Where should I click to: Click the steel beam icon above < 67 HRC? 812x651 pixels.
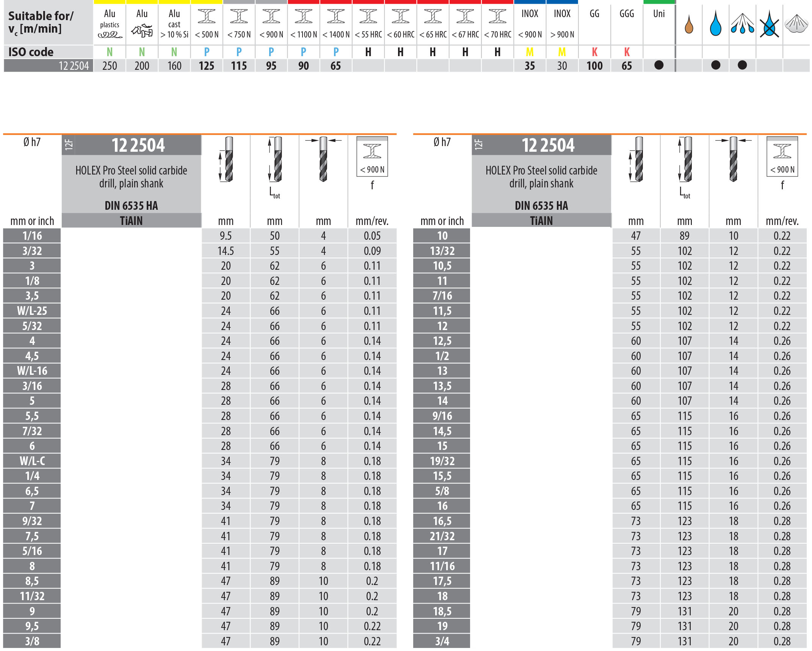[465, 16]
